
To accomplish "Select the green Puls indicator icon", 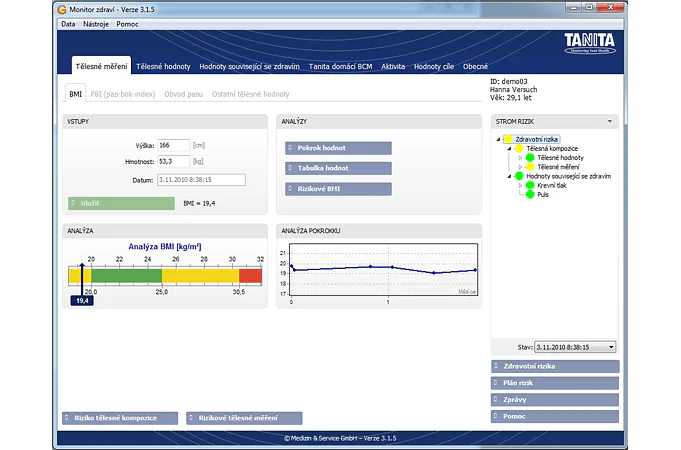I will pyautogui.click(x=530, y=194).
